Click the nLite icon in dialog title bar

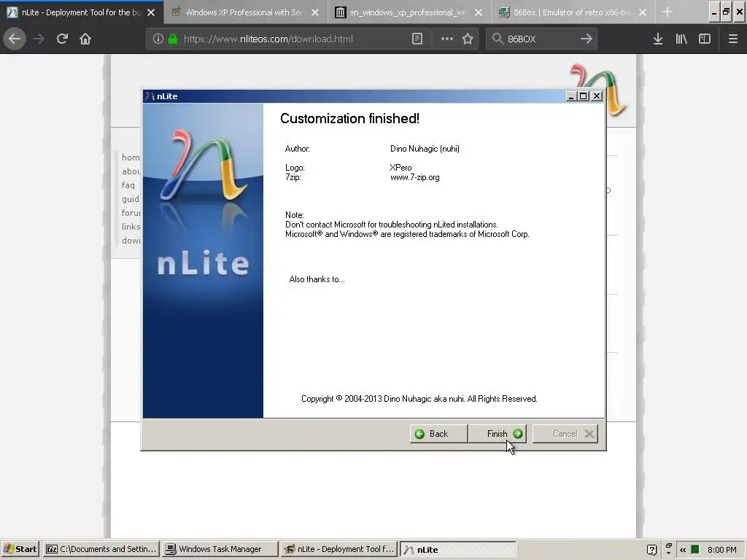150,96
